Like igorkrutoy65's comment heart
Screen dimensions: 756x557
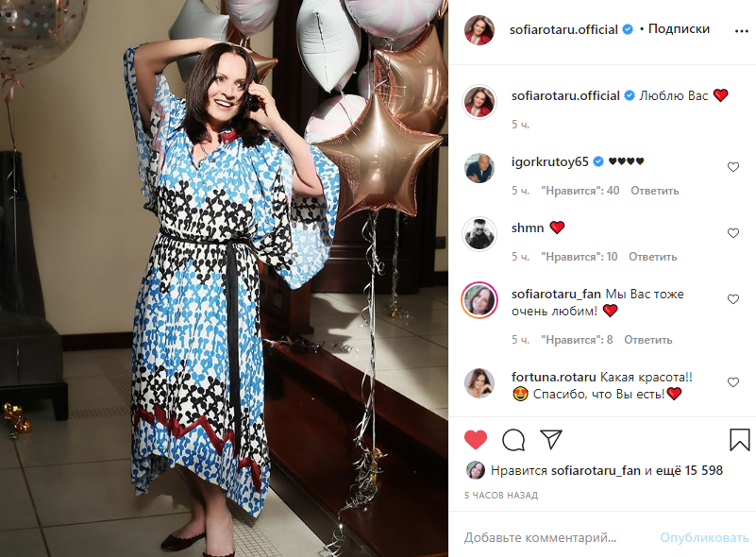tap(732, 167)
